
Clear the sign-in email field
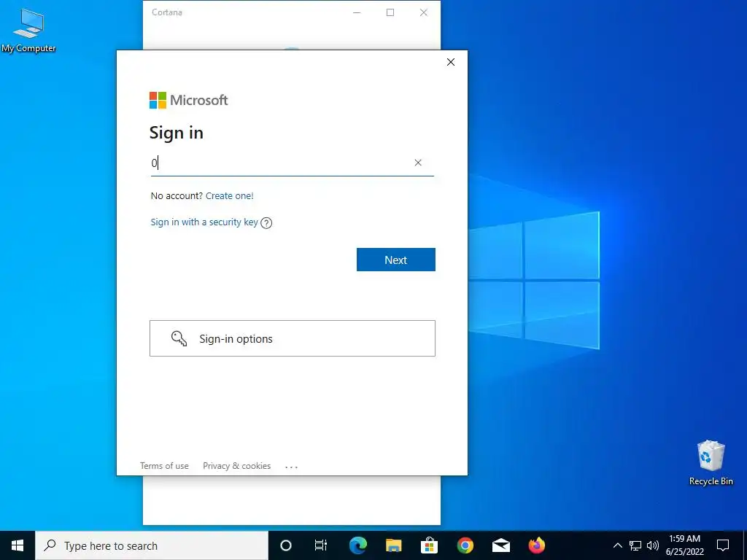pos(418,163)
